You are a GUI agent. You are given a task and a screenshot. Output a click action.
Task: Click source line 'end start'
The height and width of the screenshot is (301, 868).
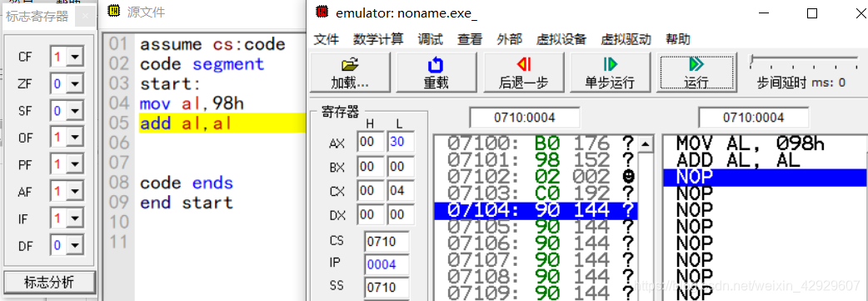(187, 203)
